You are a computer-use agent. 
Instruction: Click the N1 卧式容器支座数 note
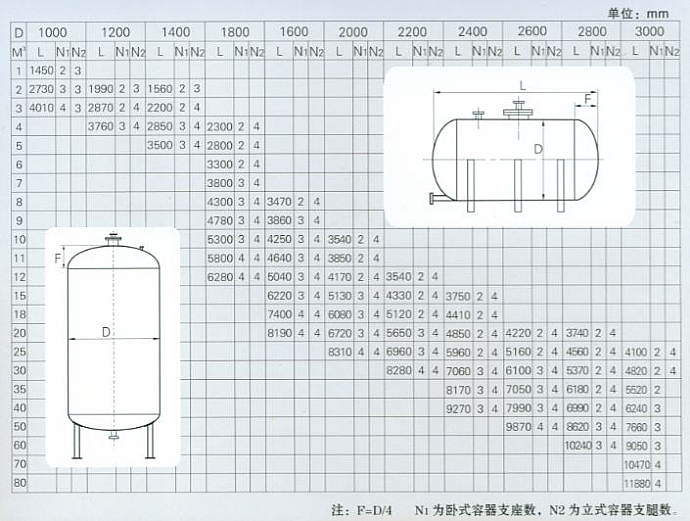pos(475,510)
